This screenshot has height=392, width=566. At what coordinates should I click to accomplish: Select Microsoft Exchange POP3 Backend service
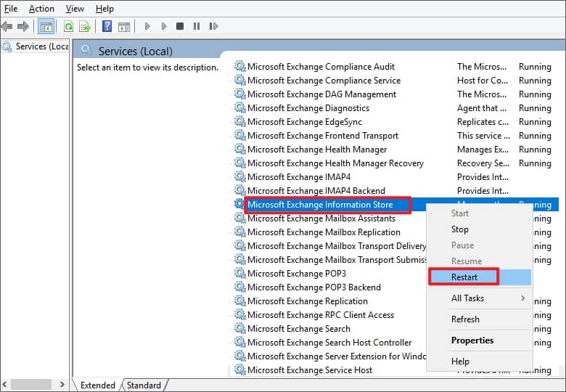pyautogui.click(x=314, y=287)
